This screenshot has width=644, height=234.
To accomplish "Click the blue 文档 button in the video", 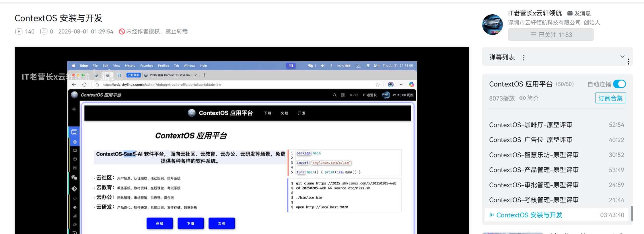I will click(x=222, y=223).
